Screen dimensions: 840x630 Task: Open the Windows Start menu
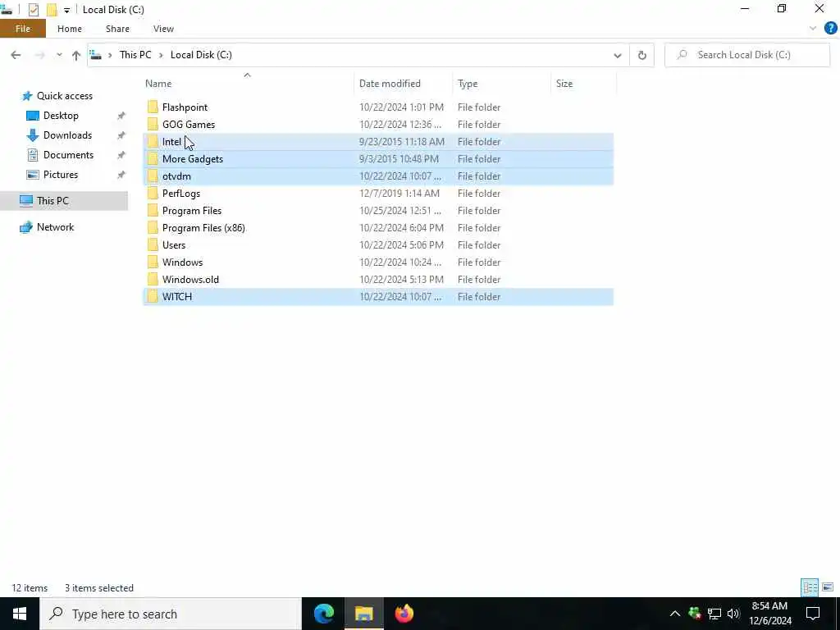tap(20, 614)
